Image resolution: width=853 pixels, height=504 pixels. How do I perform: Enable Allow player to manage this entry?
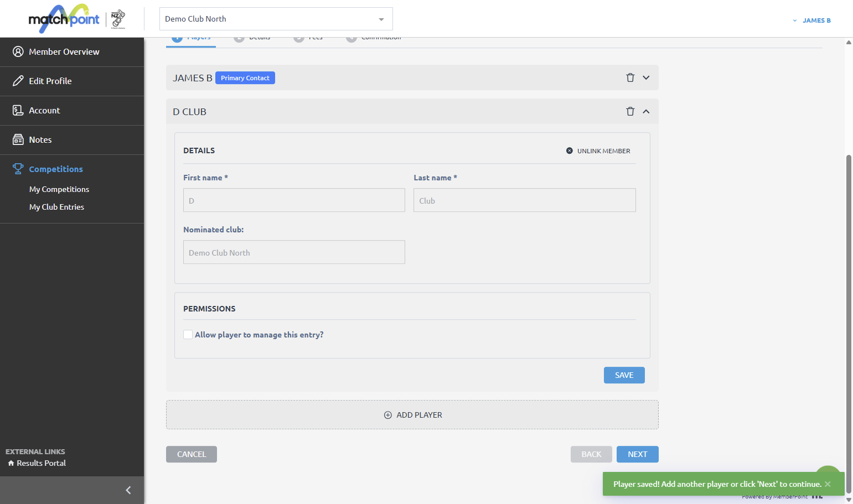(x=188, y=335)
